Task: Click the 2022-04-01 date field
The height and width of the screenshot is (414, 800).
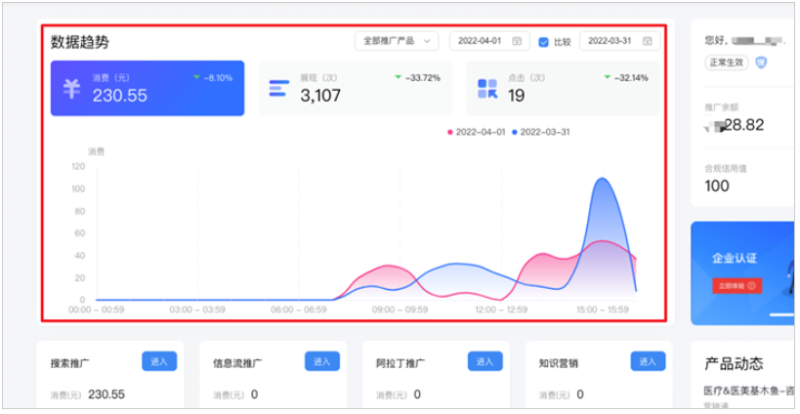Action: [489, 41]
